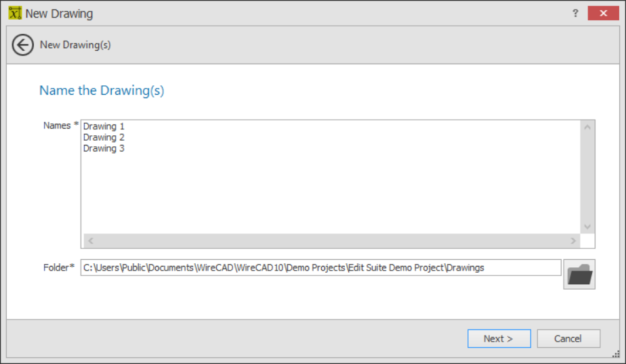
Task: Close the New Drawing dialog
Action: click(x=603, y=13)
